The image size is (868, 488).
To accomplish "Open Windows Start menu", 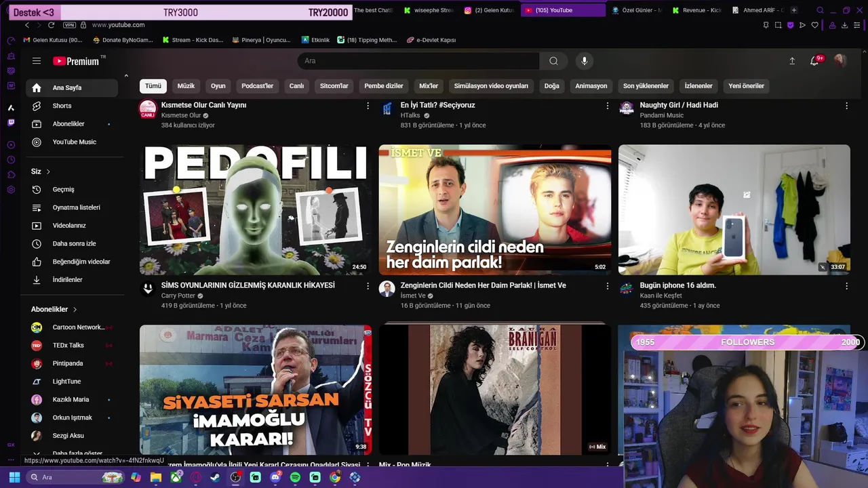I will point(14,477).
